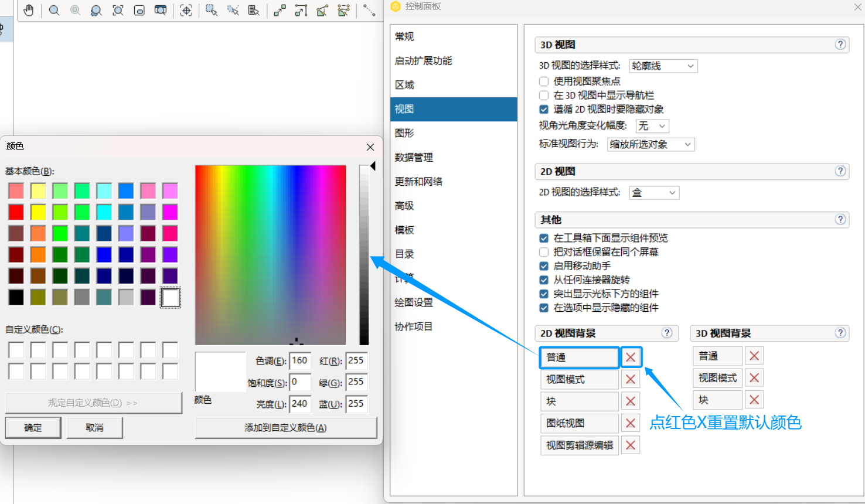This screenshot has height=504, width=865.
Task: Click the two-node diagonal connection icon
Action: [x=280, y=11]
